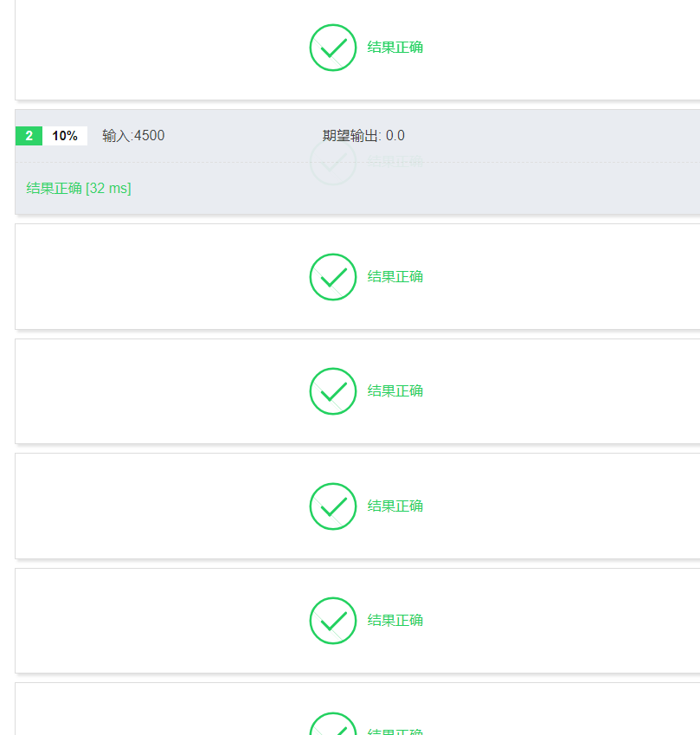Click test case 1's green checkmark icon
Image resolution: width=700 pixels, height=735 pixels.
[333, 48]
